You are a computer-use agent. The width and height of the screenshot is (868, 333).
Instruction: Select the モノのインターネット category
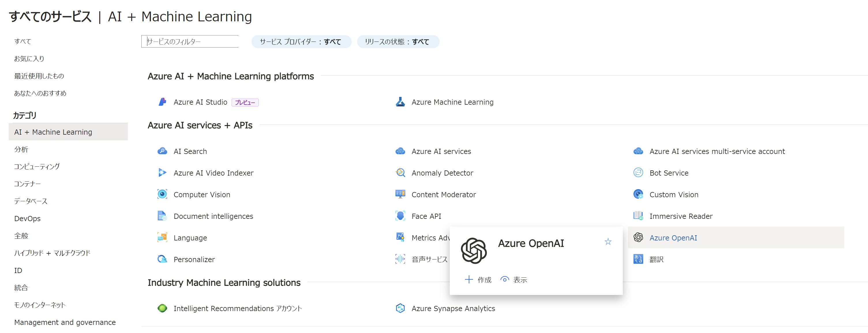40,305
